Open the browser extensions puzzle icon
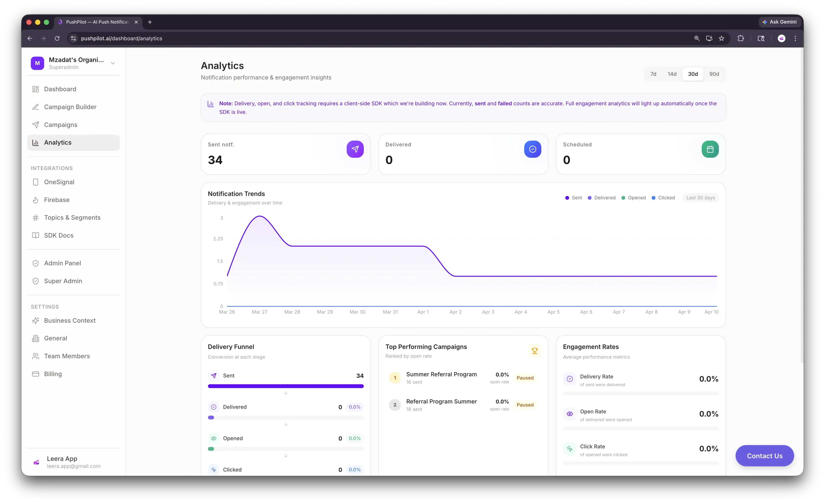This screenshot has height=504, width=825. 741,38
